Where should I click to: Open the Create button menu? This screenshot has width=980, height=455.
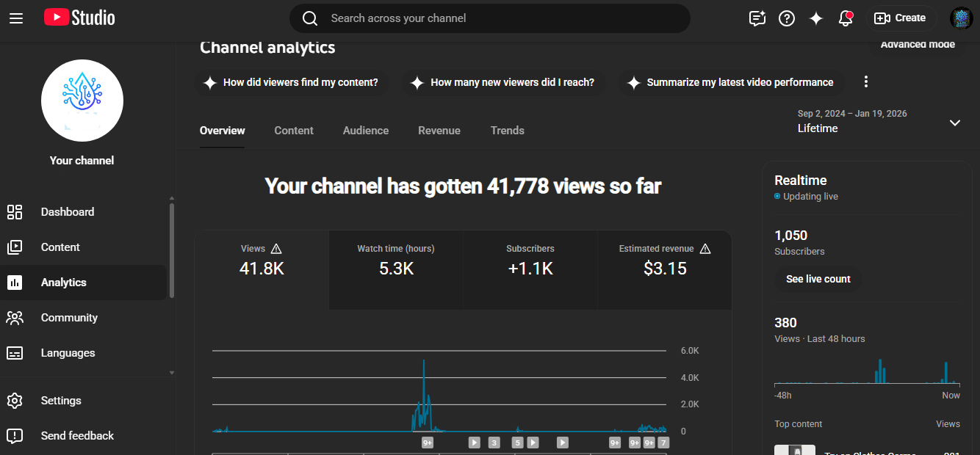click(x=900, y=18)
